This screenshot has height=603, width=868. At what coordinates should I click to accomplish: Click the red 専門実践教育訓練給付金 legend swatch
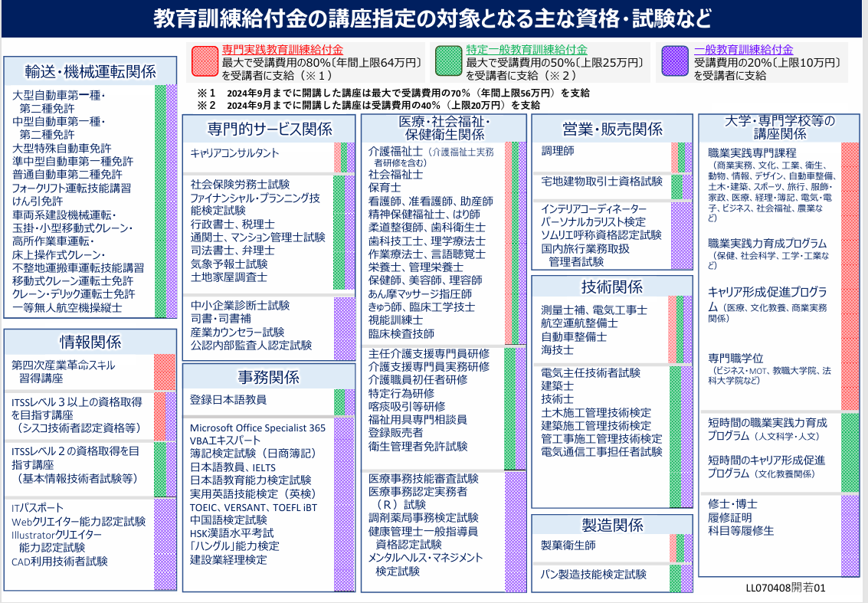(x=205, y=62)
